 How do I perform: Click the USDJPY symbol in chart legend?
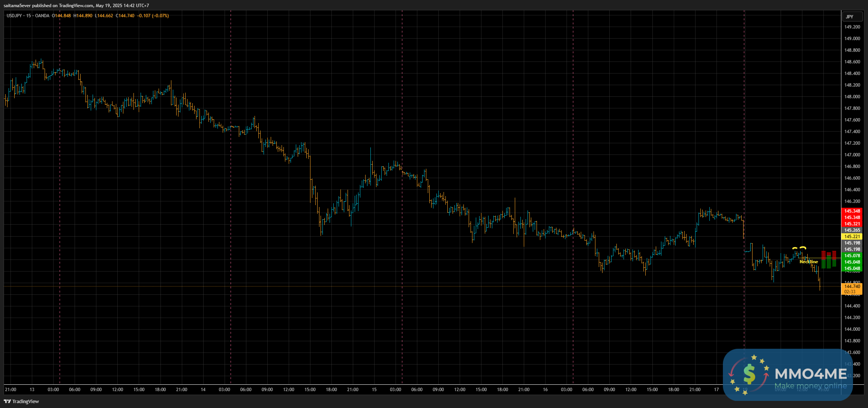click(14, 16)
